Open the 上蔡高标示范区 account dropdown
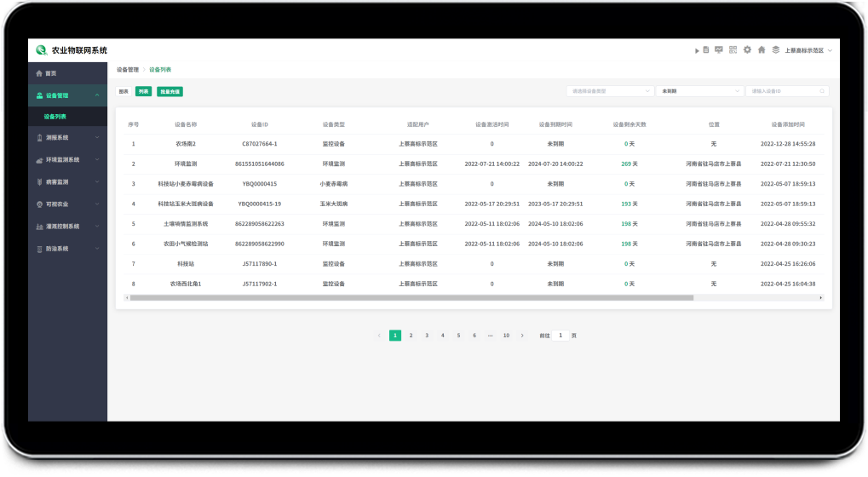This screenshot has width=868, height=477. coord(808,50)
